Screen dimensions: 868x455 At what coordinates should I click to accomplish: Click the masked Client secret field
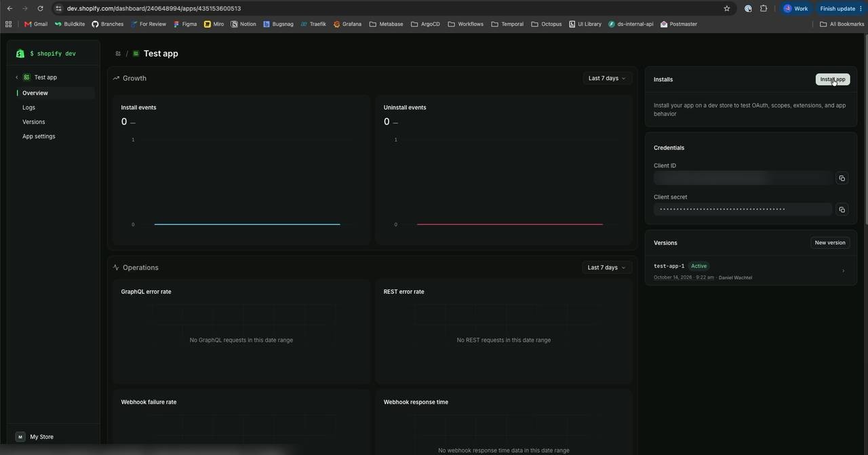coord(743,210)
